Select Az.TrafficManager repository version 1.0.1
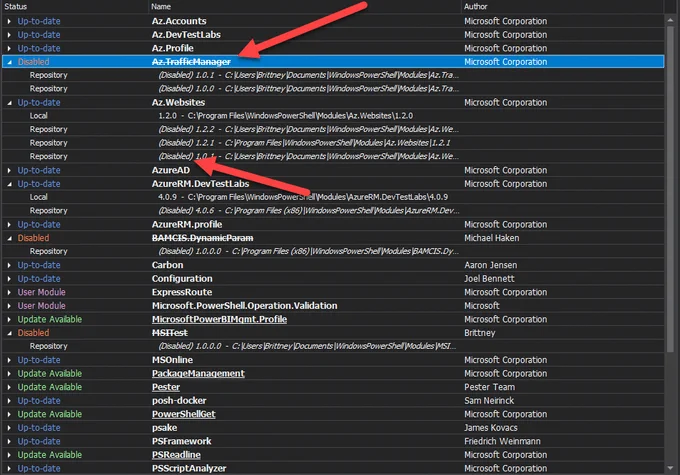The image size is (680, 475). point(308,75)
